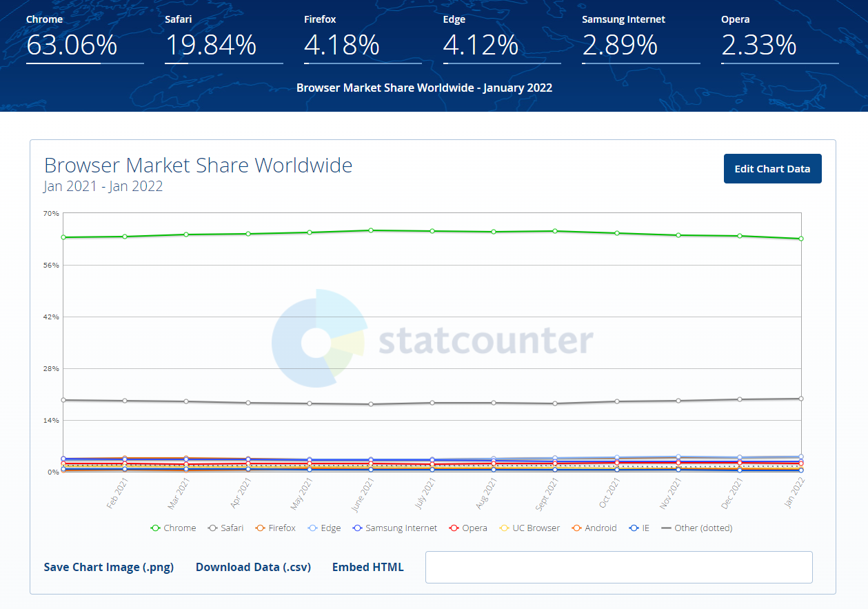Click the Embed HTML link
Screen dimensions: 868x609
click(367, 568)
